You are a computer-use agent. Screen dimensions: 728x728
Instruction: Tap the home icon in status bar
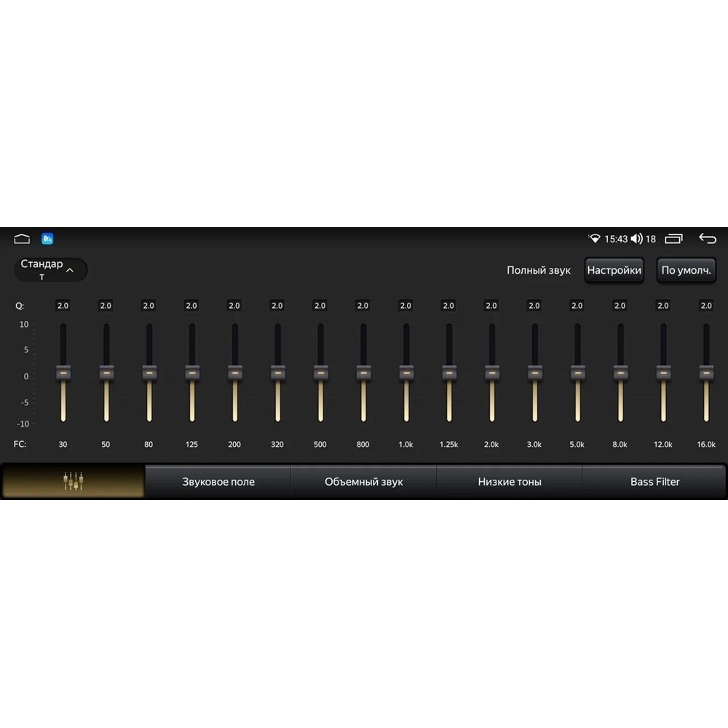[22, 239]
